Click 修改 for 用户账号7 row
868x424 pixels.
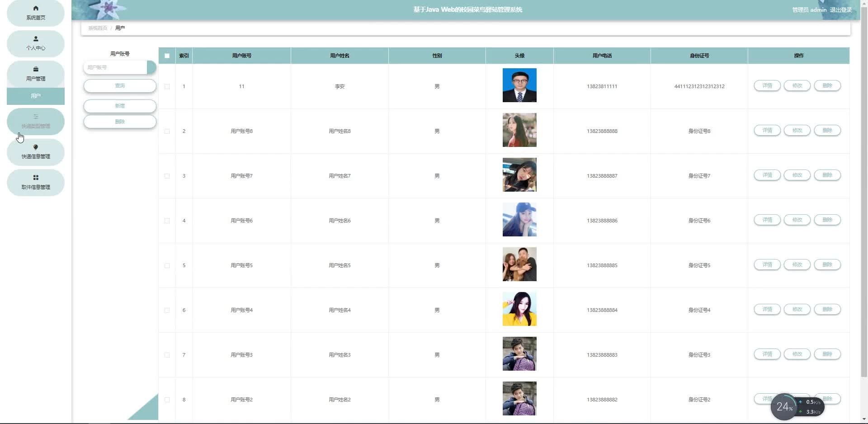tap(797, 175)
